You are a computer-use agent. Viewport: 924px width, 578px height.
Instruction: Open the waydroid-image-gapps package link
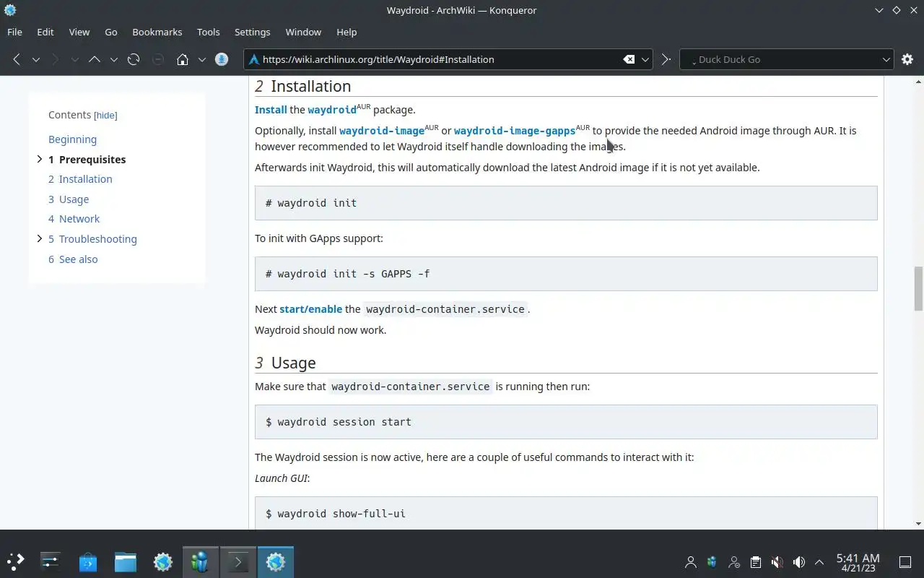(515, 131)
